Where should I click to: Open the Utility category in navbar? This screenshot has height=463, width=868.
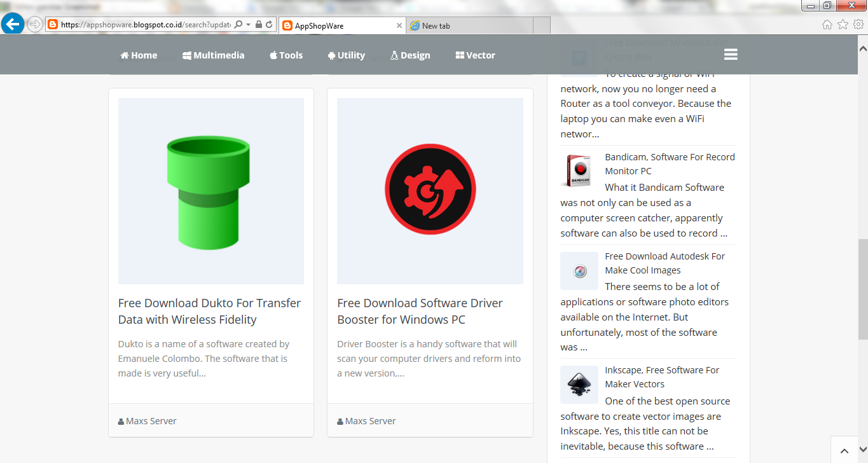(347, 55)
